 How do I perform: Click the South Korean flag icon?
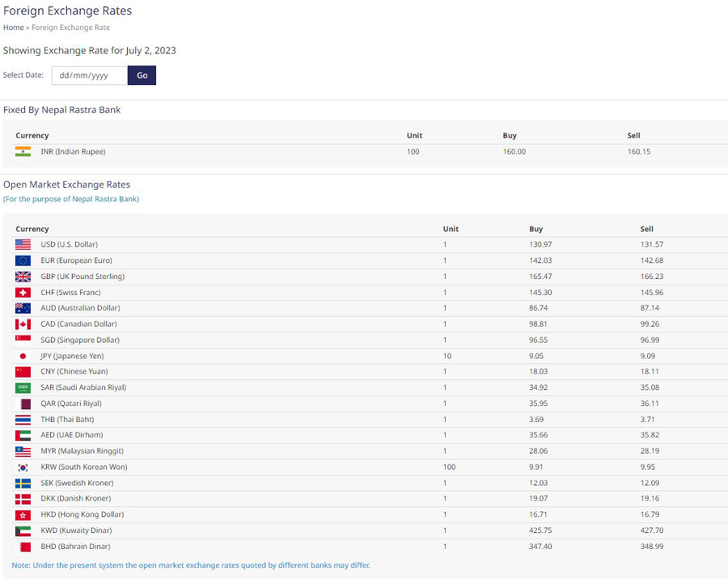pyautogui.click(x=23, y=467)
